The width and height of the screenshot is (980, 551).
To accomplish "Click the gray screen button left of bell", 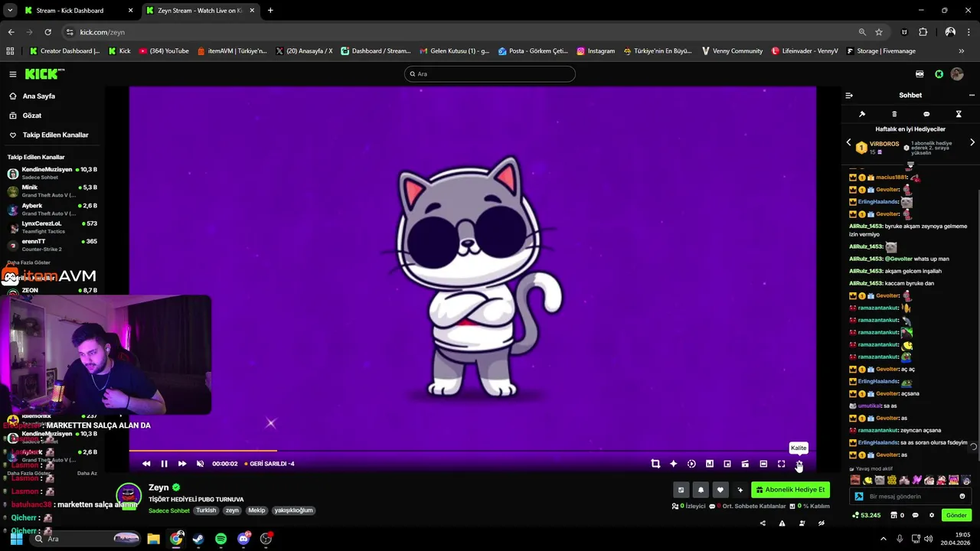I will 681,490.
